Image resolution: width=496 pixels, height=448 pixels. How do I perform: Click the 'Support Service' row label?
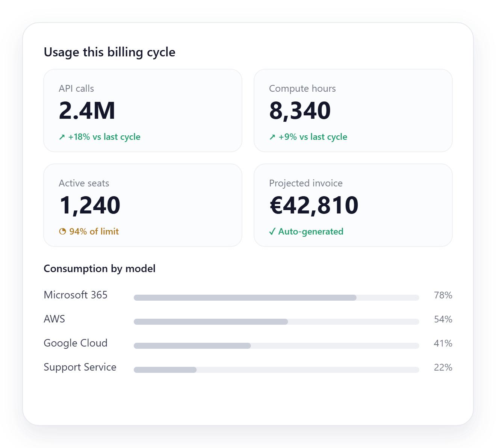[x=80, y=367]
